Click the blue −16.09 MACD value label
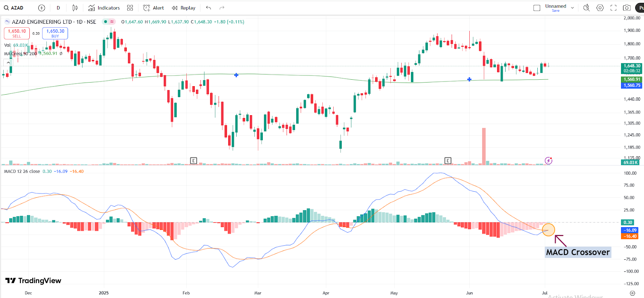644x298 pixels. coord(630,230)
